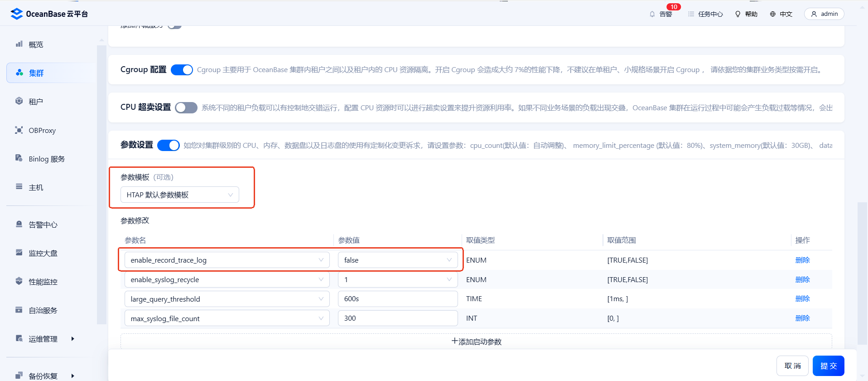
Task: Click the help lightbulb icon
Action: click(x=738, y=14)
